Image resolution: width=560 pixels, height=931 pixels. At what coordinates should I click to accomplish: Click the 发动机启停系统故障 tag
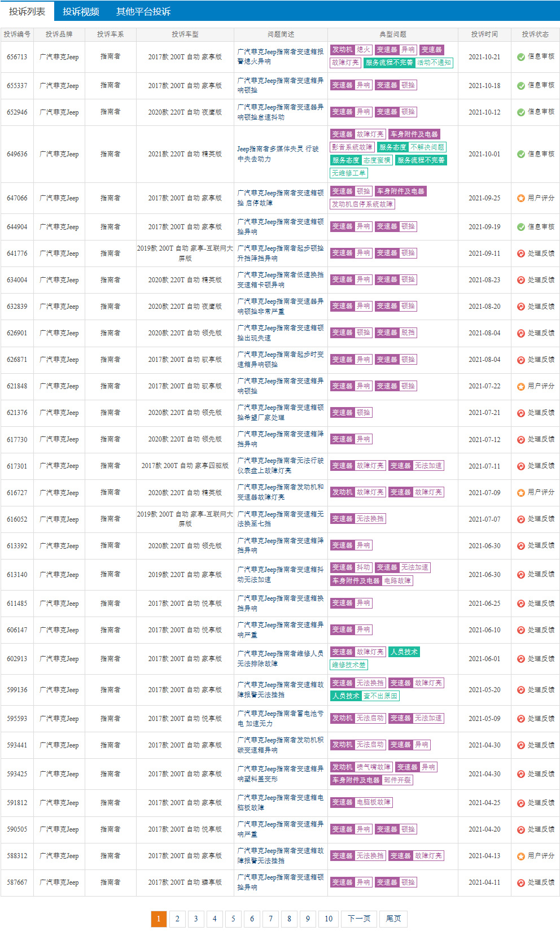[x=362, y=204]
